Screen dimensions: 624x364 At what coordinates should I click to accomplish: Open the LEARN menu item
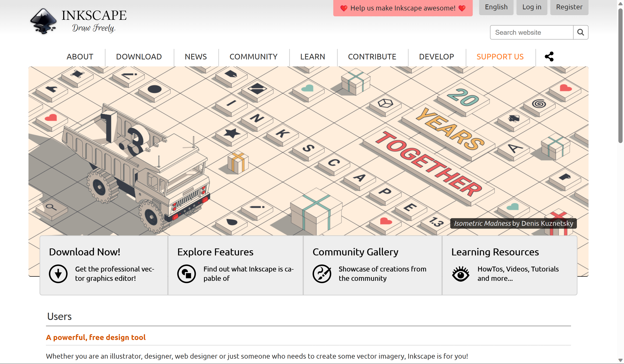pyautogui.click(x=312, y=57)
